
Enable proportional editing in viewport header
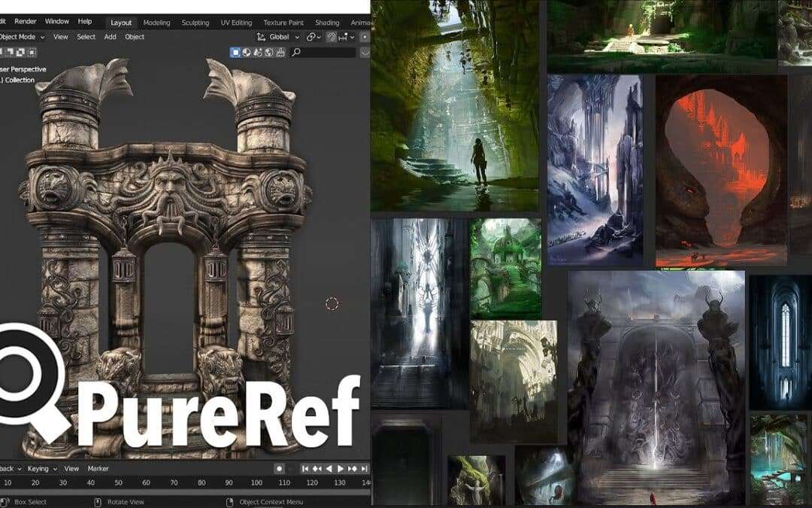click(x=365, y=37)
